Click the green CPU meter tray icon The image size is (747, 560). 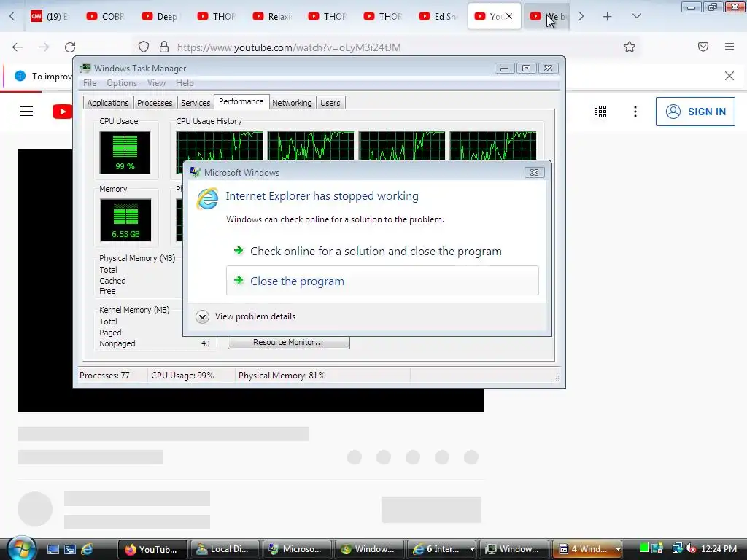(644, 548)
